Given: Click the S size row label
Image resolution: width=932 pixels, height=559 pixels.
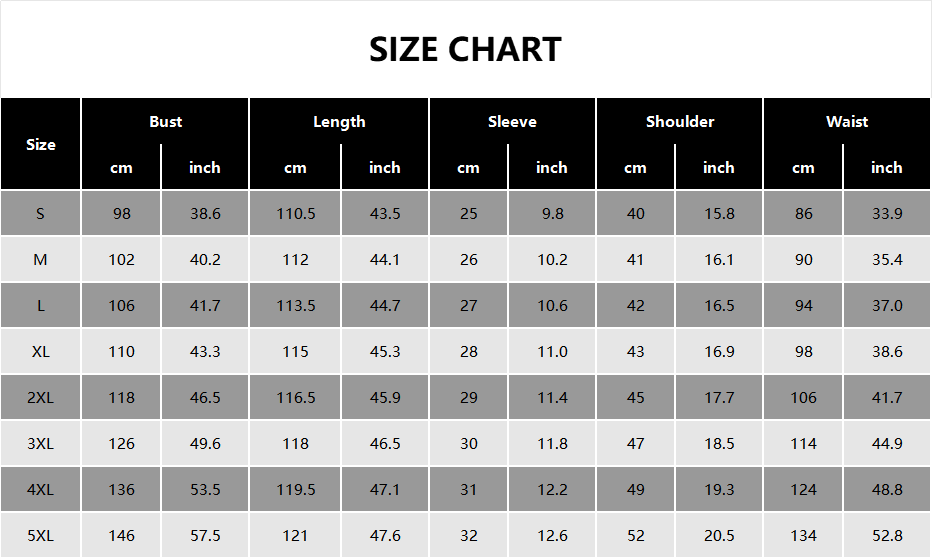Looking at the screenshot, I should click(41, 213).
